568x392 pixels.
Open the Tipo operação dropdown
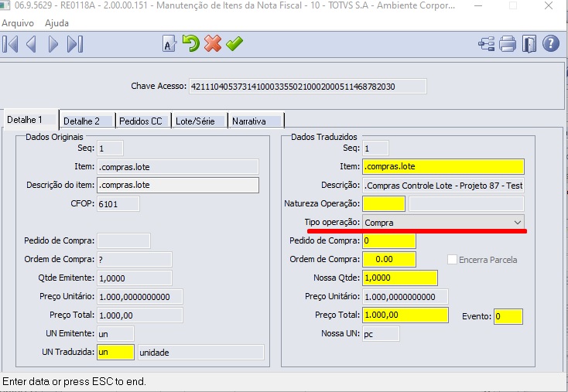(x=443, y=222)
